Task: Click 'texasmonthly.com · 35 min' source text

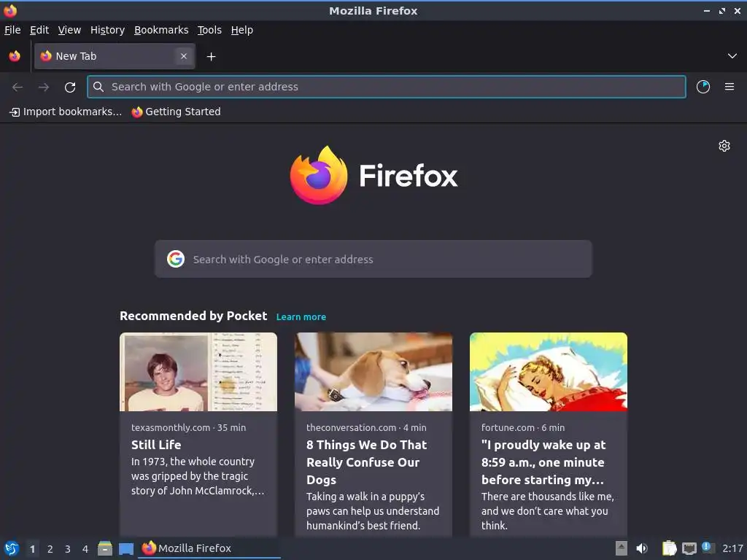Action: point(189,427)
